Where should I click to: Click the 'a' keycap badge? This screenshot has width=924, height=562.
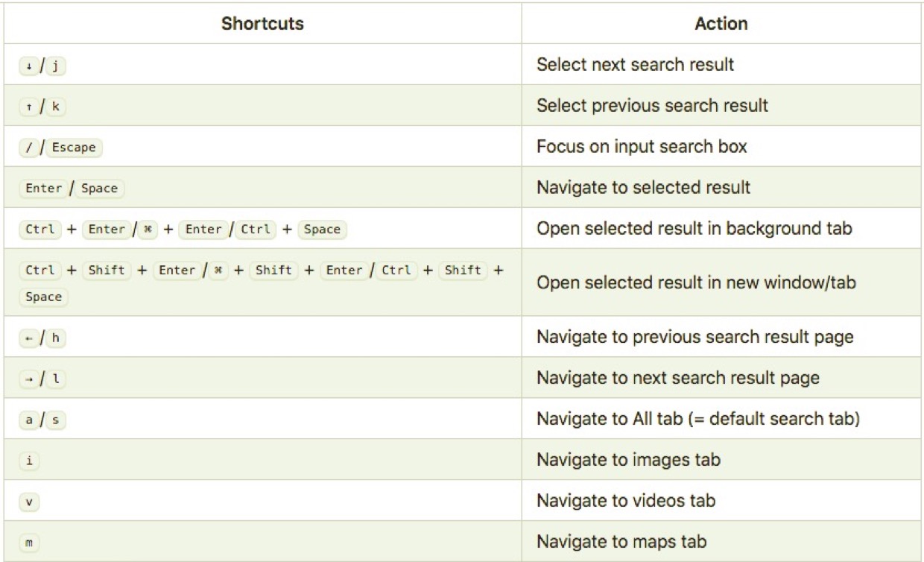pos(28,420)
